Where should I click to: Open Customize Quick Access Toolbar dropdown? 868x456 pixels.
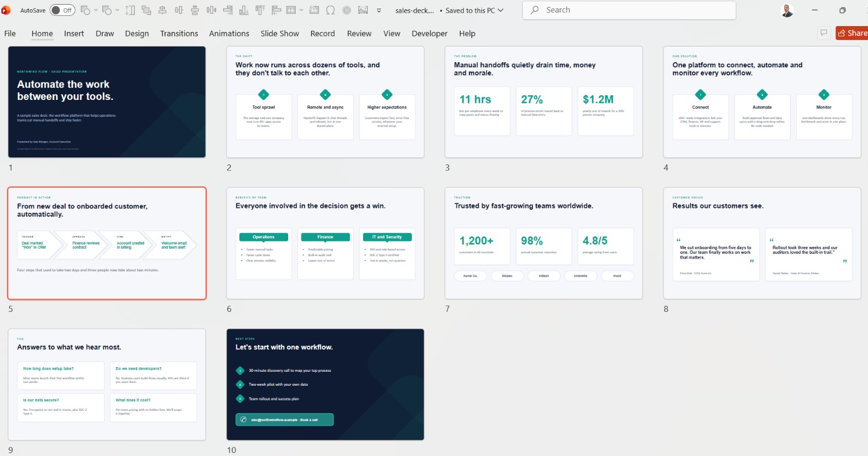pyautogui.click(x=379, y=10)
